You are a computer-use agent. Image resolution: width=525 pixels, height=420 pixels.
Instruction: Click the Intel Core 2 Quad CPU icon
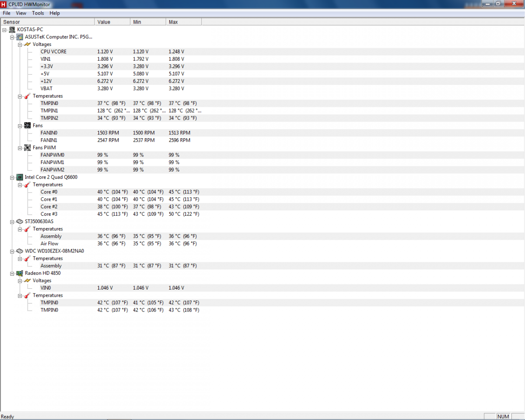coord(20,177)
